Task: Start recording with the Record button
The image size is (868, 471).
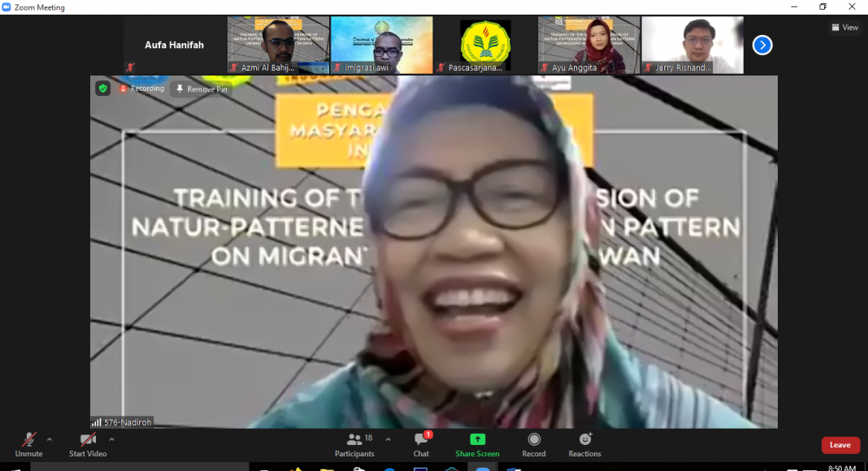Action: tap(534, 440)
